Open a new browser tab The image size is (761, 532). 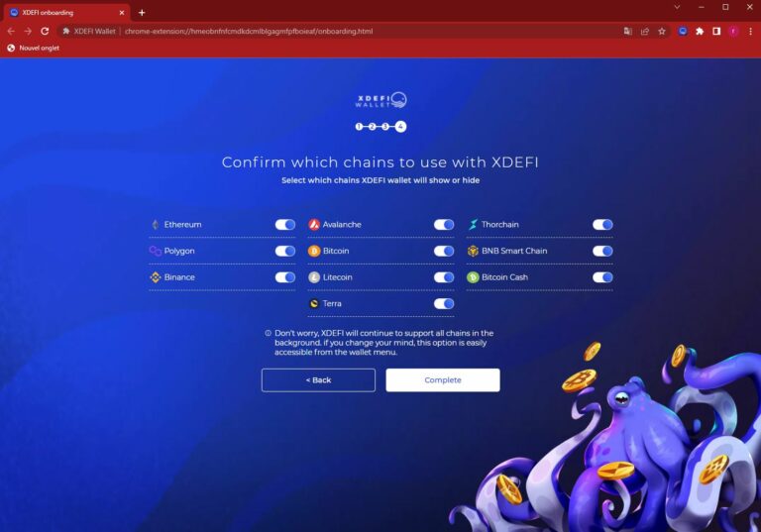point(142,13)
